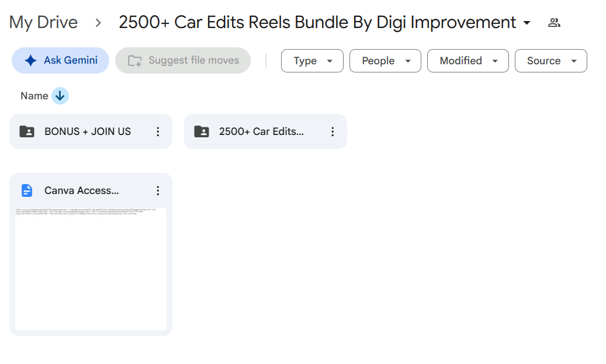The image size is (606, 364).
Task: Reverse sort direction arrow next to Name
Action: pyautogui.click(x=60, y=96)
